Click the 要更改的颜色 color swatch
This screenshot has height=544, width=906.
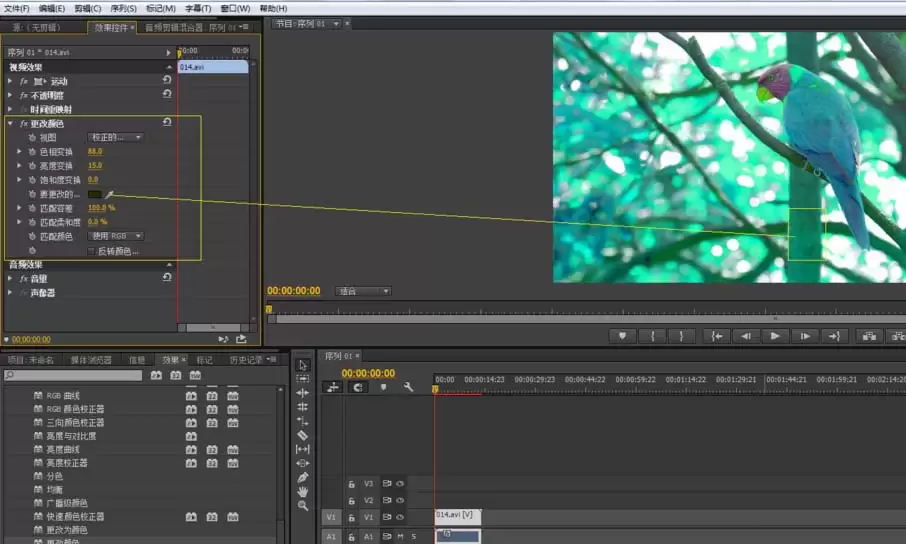(95, 193)
